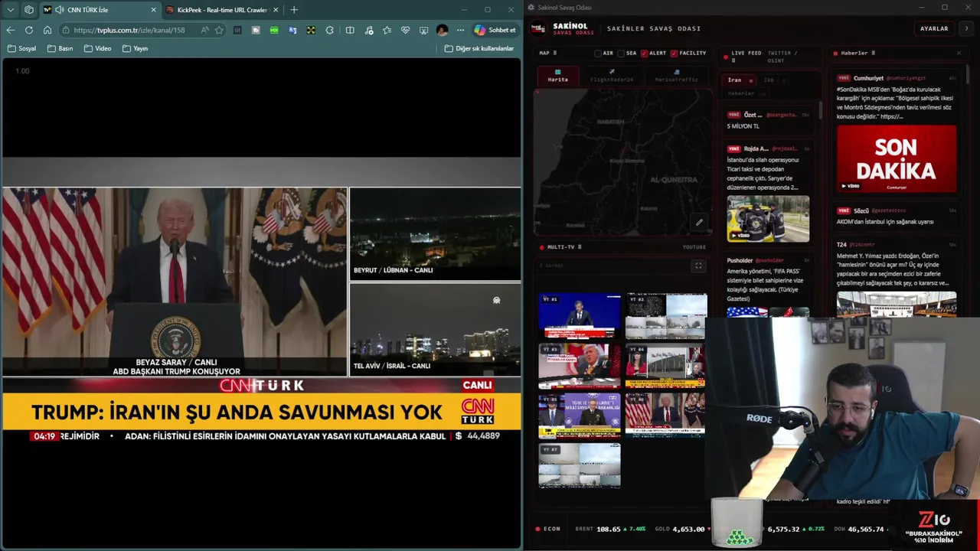Open AYARLAR settings button
Screen dimensions: 980x551
pos(934,28)
